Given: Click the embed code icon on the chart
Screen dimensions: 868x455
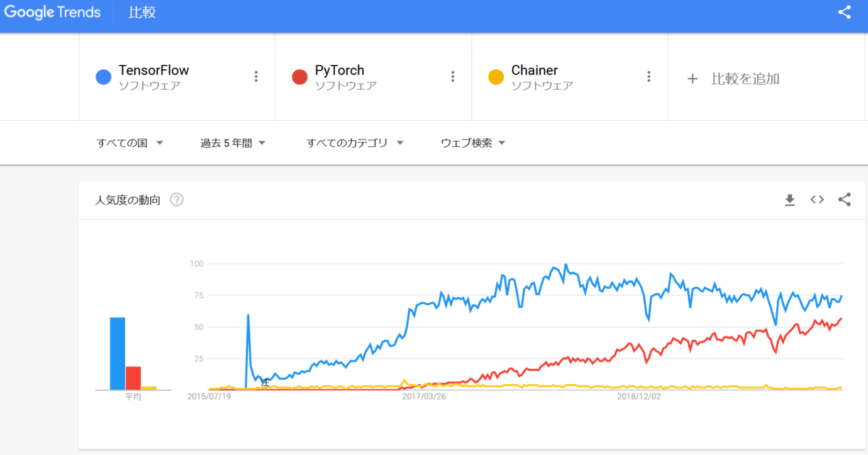Looking at the screenshot, I should [x=817, y=200].
